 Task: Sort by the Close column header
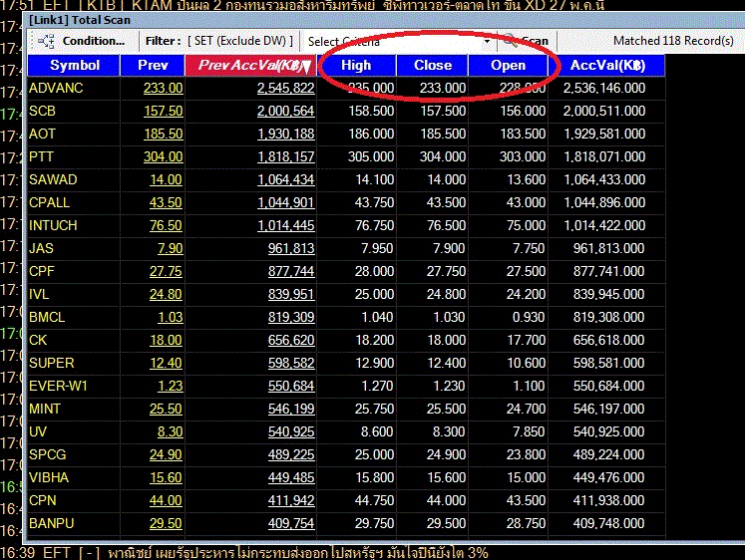coord(433,65)
